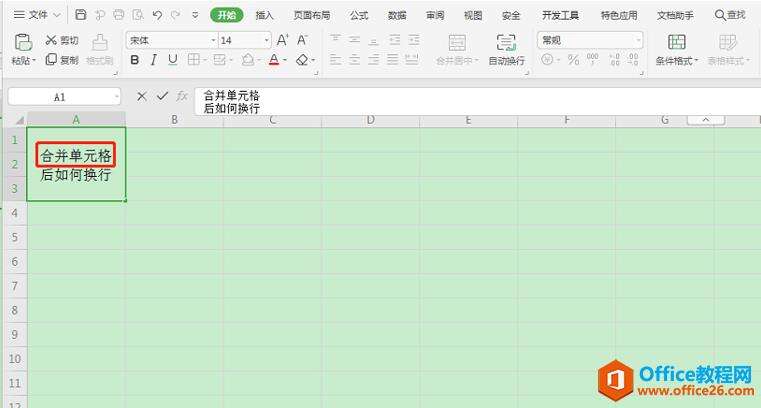Toggle Bold formatting
The height and width of the screenshot is (408, 761).
[135, 60]
